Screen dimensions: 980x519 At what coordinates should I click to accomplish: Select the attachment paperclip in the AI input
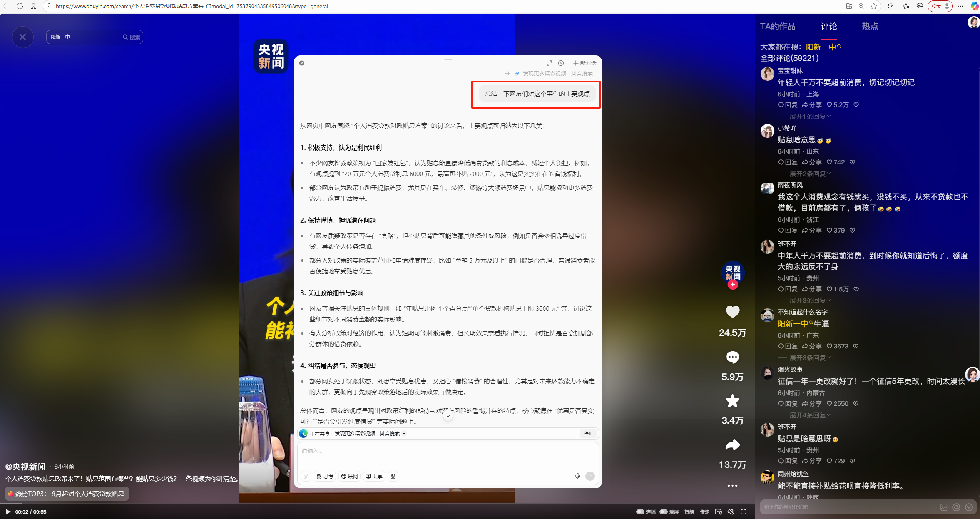pyautogui.click(x=306, y=476)
